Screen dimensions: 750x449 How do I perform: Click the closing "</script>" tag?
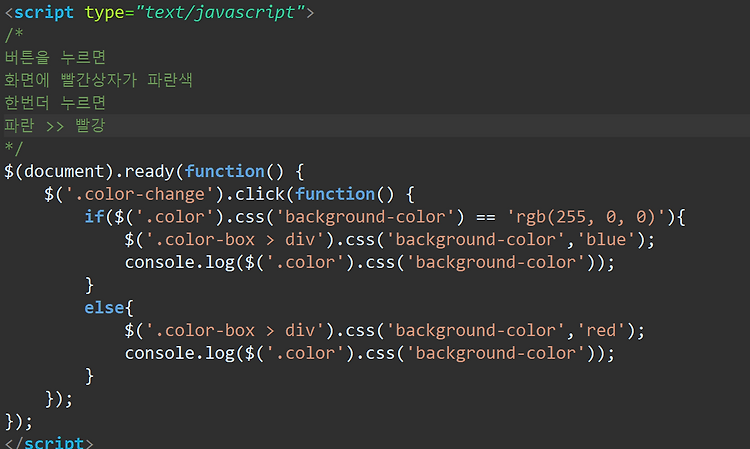click(49, 442)
